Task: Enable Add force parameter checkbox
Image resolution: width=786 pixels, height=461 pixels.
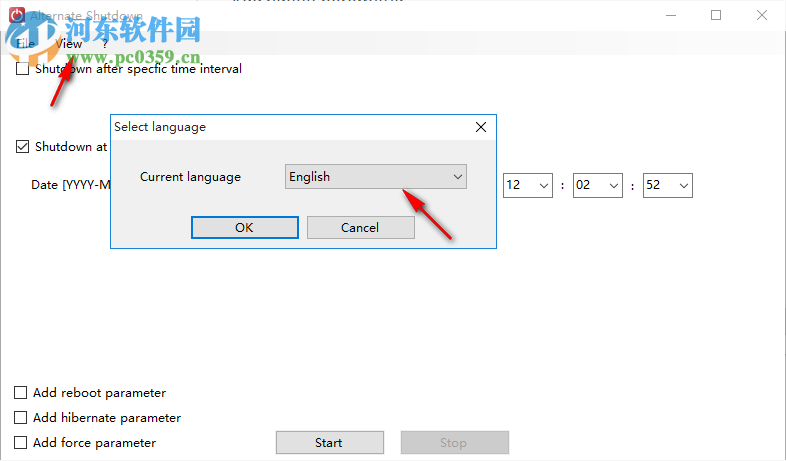Action: click(21, 442)
